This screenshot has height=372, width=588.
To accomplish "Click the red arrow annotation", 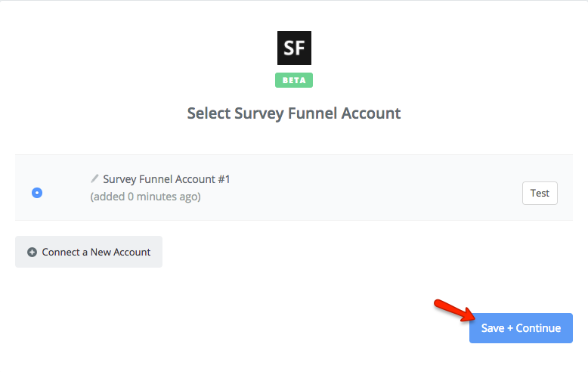I will 453,312.
